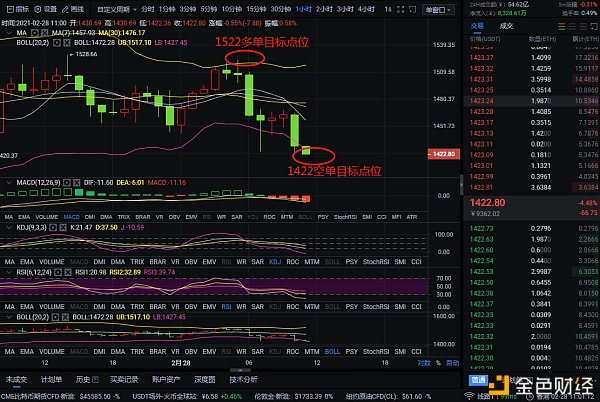Open chart 设置 gear settings
This screenshot has height=402, width=600.
(x=38, y=9)
